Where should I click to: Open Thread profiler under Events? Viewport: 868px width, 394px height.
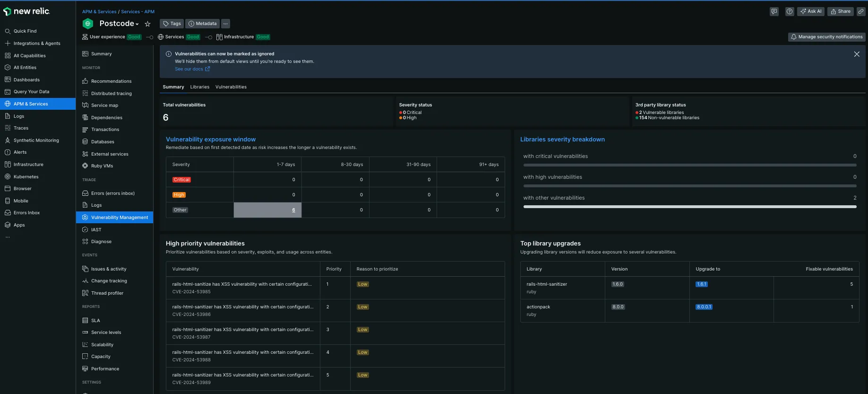pos(107,293)
